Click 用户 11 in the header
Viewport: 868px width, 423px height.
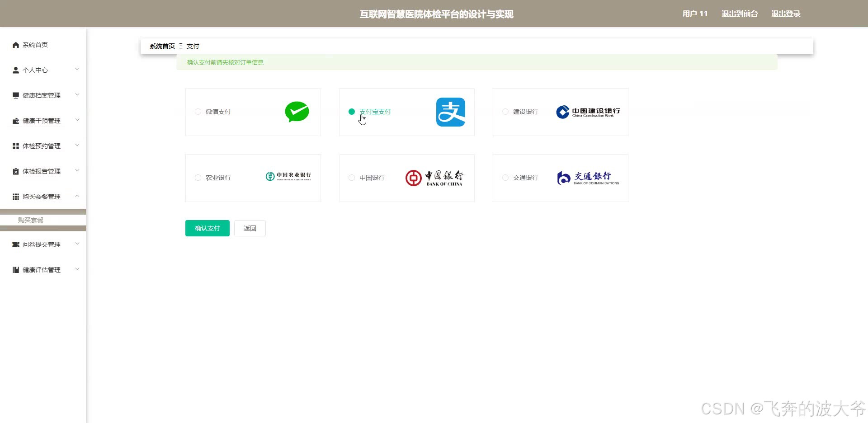tap(695, 14)
